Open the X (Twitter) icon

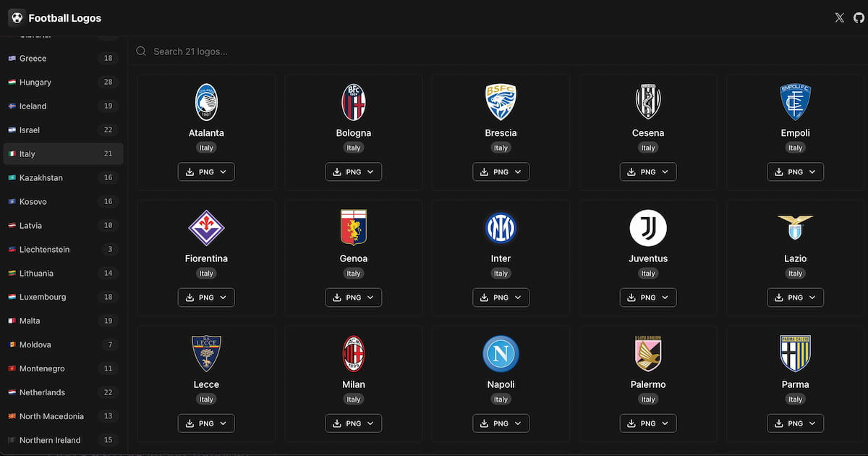point(839,17)
